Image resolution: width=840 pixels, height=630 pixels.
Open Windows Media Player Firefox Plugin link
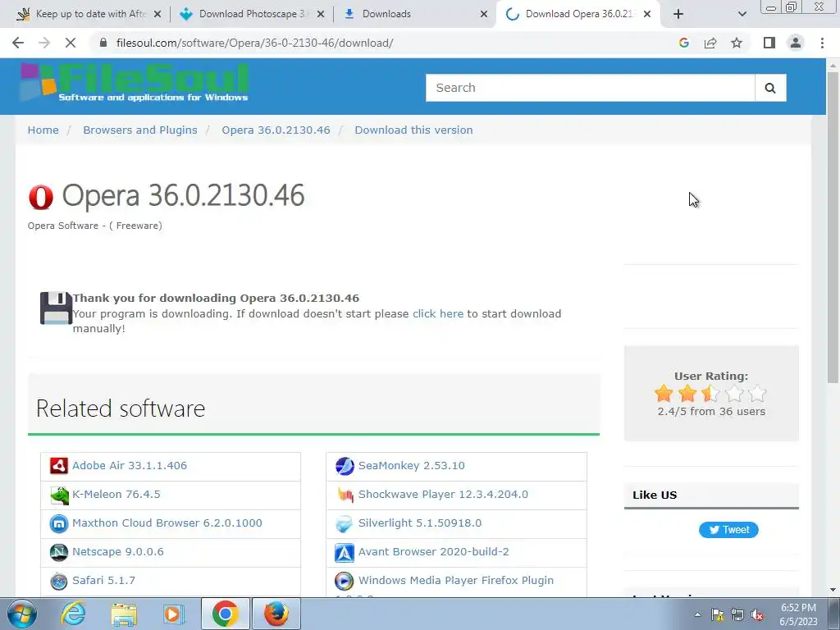[x=456, y=581]
